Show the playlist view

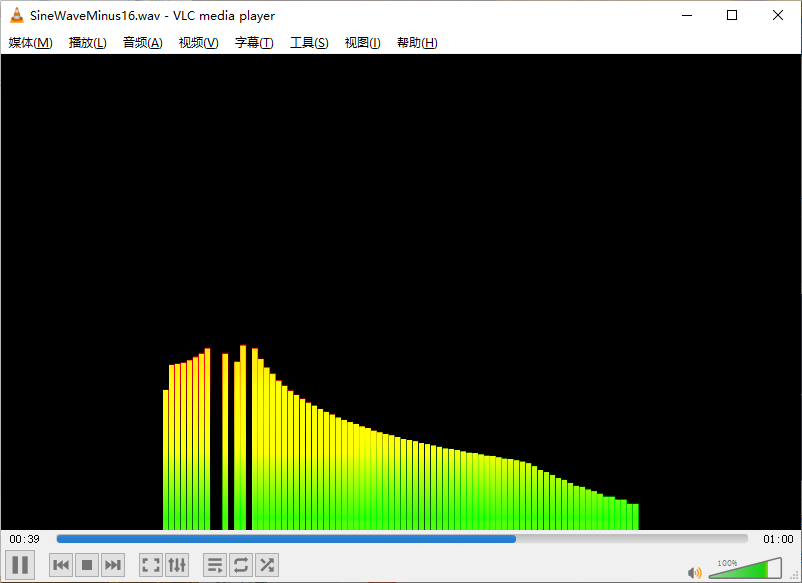pos(214,564)
